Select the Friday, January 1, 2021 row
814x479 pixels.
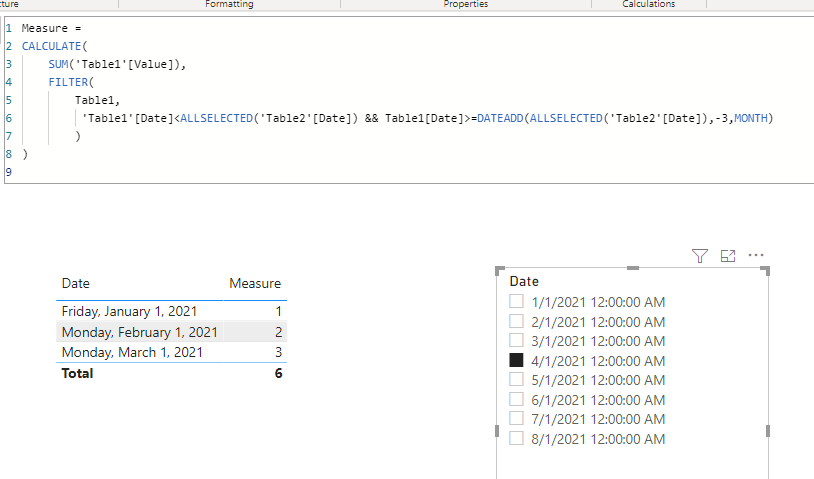(171, 311)
